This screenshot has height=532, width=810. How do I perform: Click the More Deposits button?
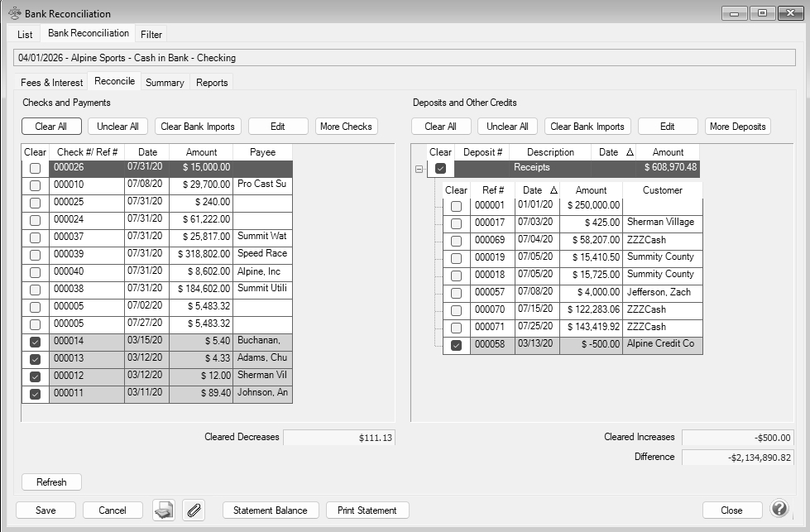pos(737,127)
